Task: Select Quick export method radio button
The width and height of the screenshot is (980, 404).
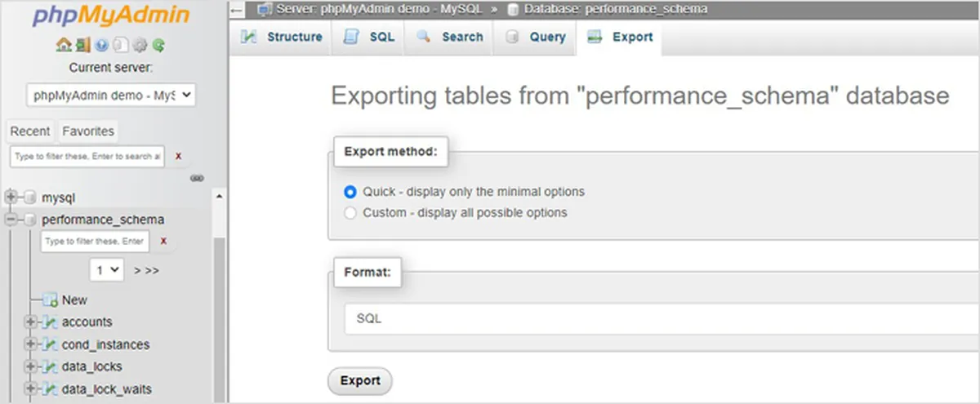Action: coord(350,192)
